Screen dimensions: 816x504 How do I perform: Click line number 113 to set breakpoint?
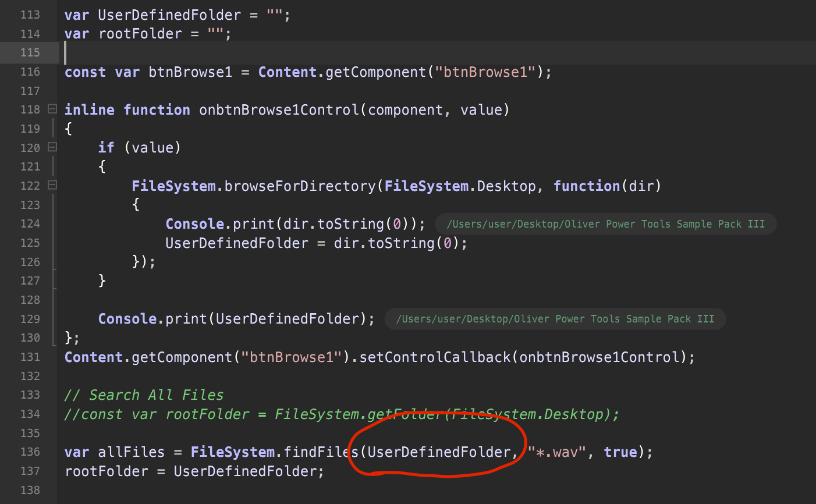30,15
